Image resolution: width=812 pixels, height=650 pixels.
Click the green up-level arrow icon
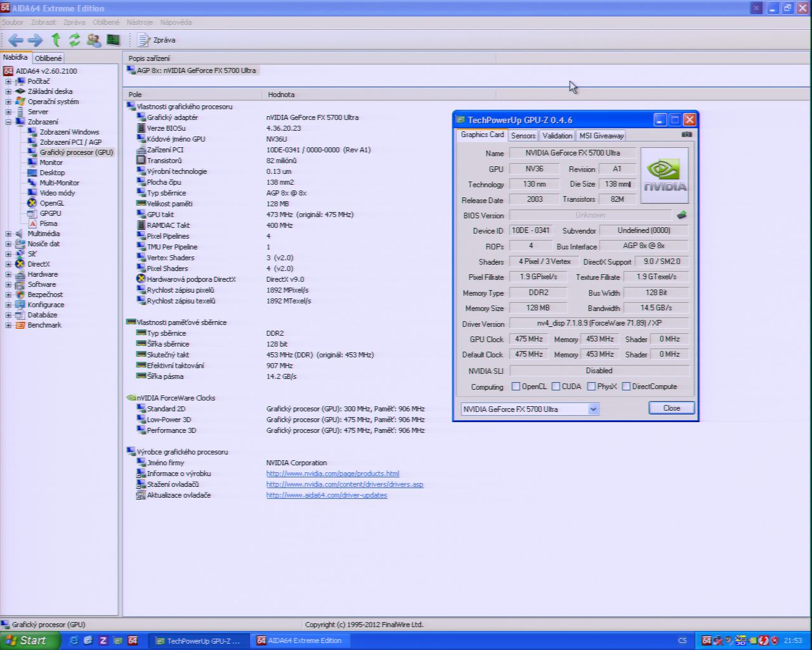point(56,40)
